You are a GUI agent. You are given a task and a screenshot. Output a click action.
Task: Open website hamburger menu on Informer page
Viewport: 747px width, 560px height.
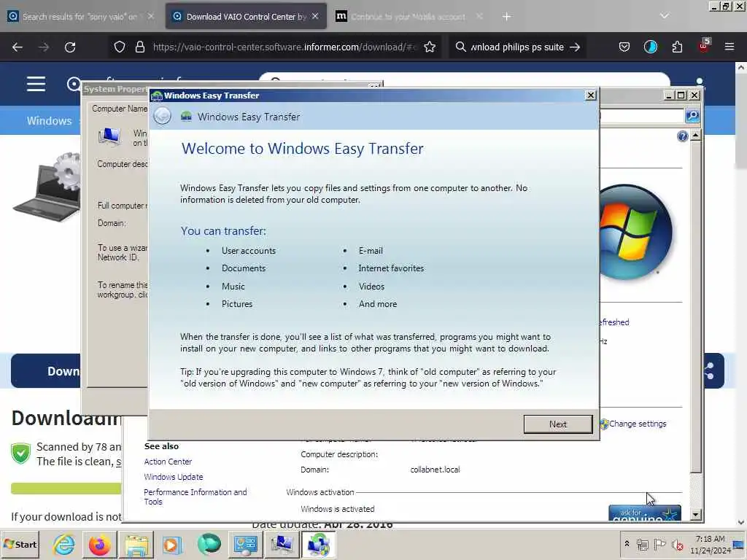tap(36, 84)
